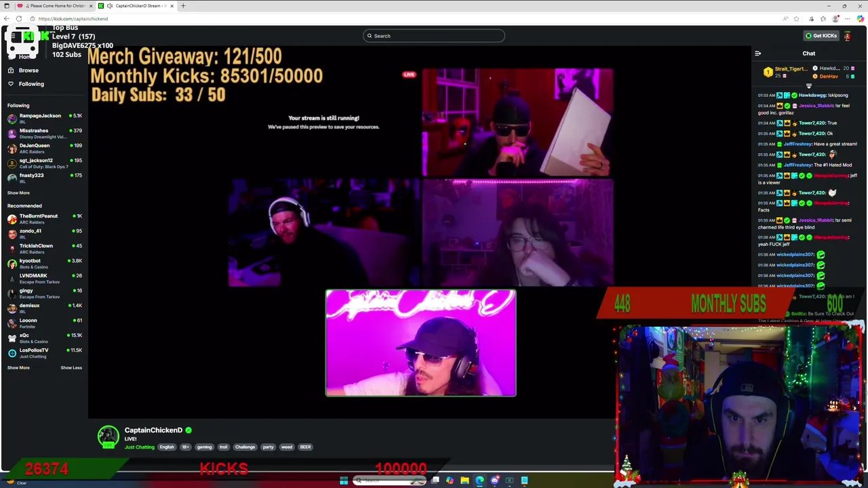The image size is (868, 488).
Task: Expand Following list with Show More
Action: (x=18, y=193)
